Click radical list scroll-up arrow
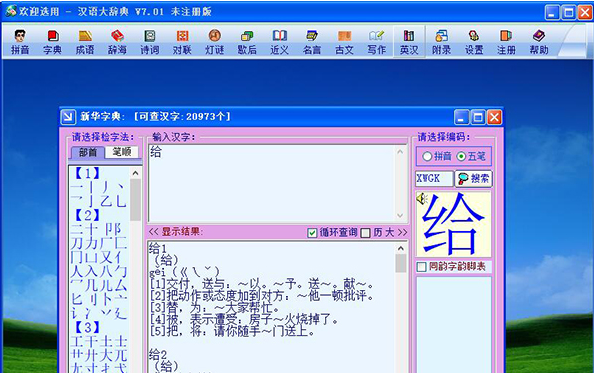This screenshot has width=594, height=373. [x=135, y=173]
